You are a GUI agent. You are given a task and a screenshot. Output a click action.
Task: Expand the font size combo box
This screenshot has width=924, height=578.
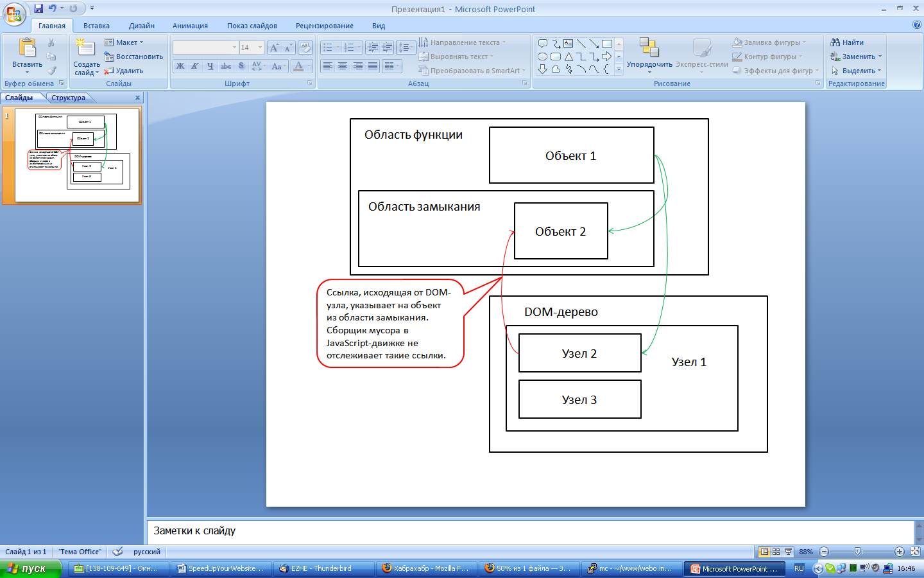click(260, 48)
